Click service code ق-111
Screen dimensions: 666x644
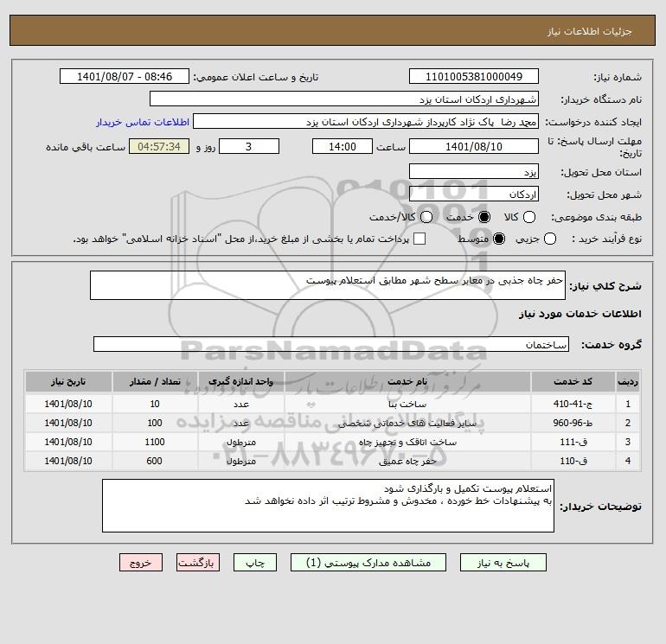tap(573, 442)
